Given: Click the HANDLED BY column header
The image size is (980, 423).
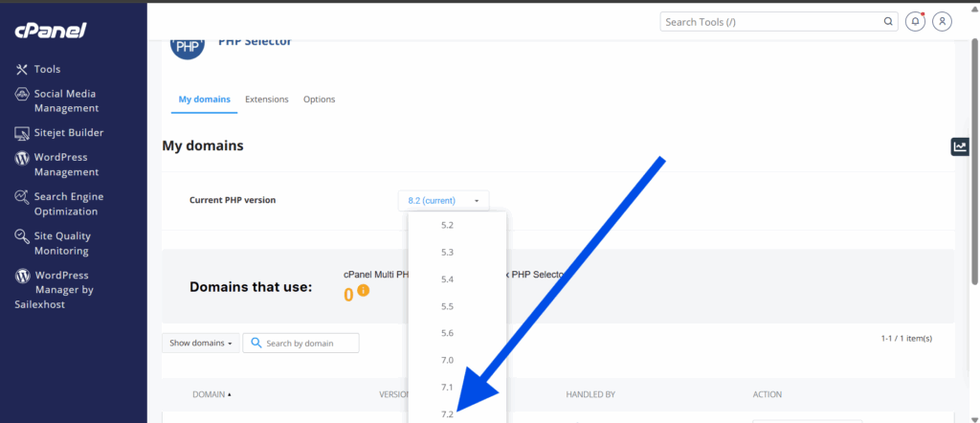Looking at the screenshot, I should pyautogui.click(x=590, y=395).
